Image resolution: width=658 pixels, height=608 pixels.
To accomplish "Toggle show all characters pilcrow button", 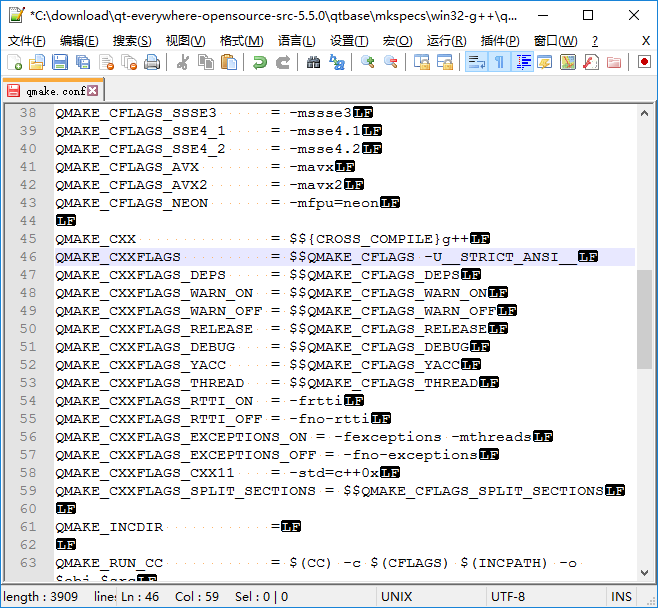I will click(x=499, y=63).
